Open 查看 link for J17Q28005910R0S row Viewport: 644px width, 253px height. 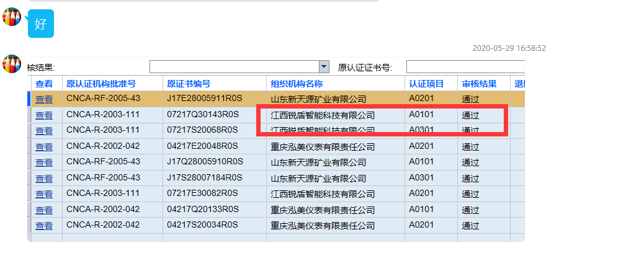point(44,162)
